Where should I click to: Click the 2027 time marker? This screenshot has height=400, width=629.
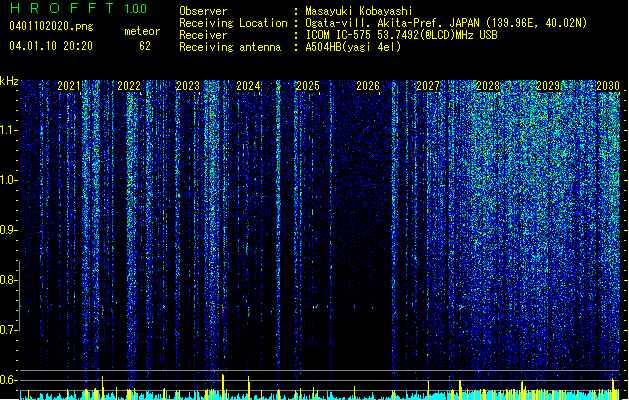[x=428, y=86]
